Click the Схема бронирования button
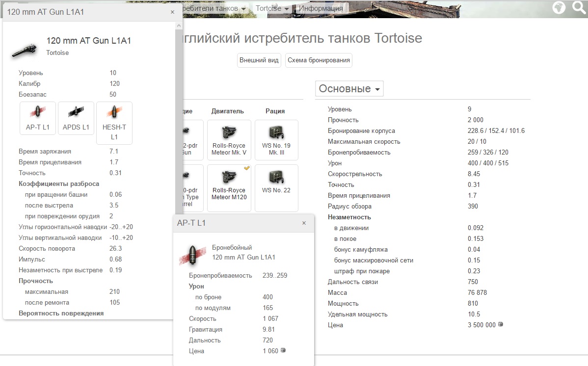Viewport: 588px width, 366px height. pyautogui.click(x=319, y=60)
